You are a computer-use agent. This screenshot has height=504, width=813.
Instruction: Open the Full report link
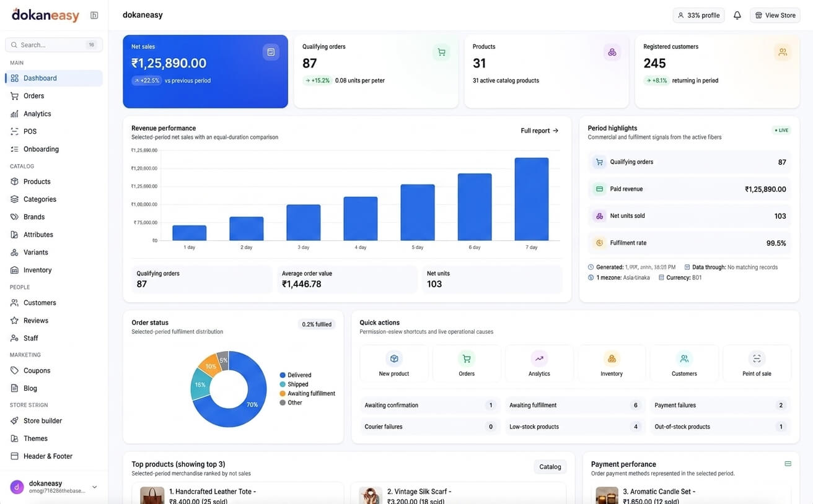540,131
